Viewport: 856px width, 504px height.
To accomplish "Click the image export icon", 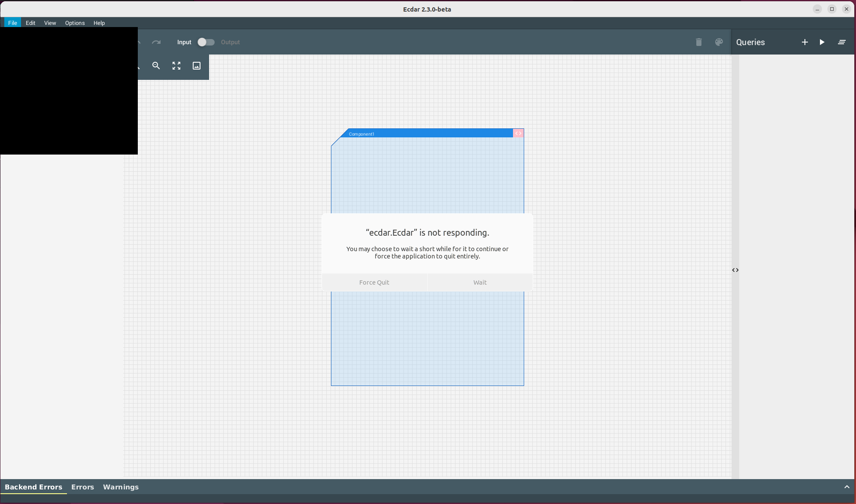I will coord(197,66).
